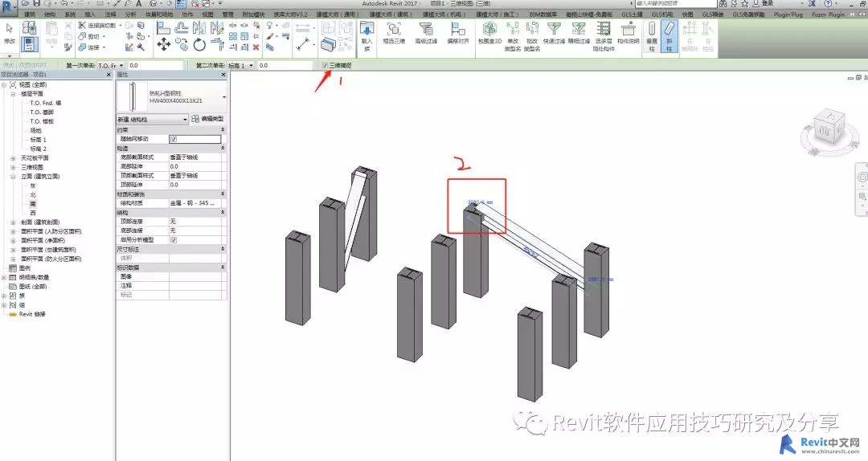
Task: Toggle the 启用分析模型 checkbox
Action: coord(174,239)
